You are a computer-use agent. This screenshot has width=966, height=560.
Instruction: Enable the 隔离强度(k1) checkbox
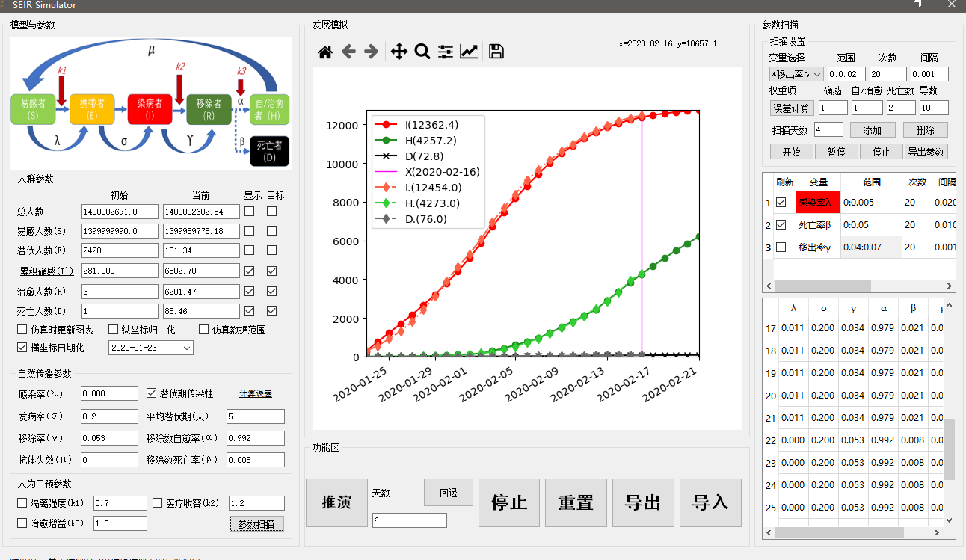(x=22, y=503)
